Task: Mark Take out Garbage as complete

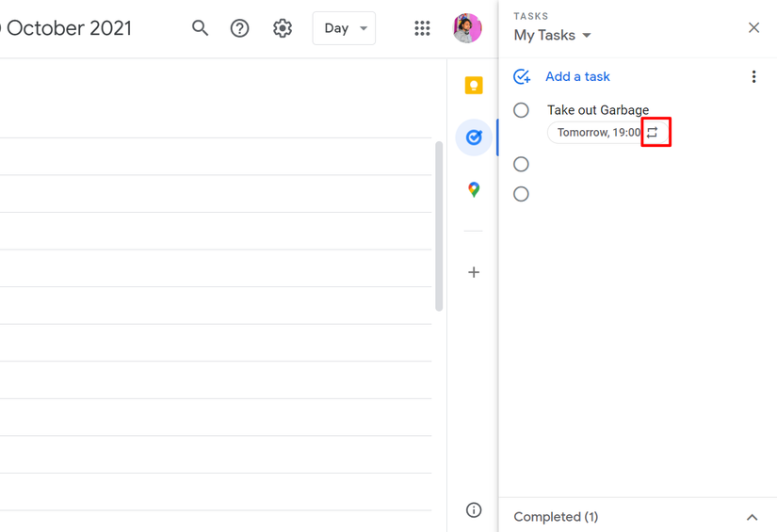Action: (x=521, y=110)
